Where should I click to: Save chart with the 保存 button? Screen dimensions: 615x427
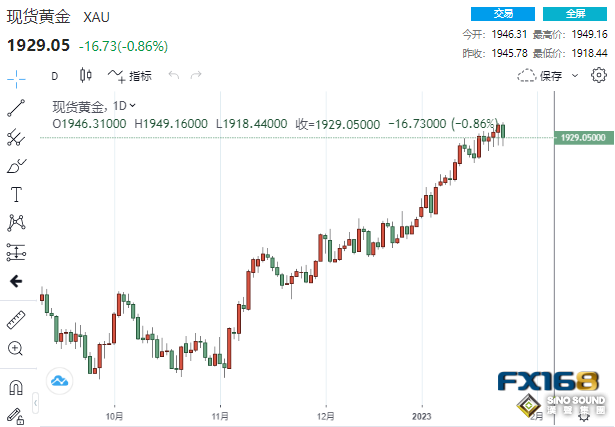pos(540,76)
